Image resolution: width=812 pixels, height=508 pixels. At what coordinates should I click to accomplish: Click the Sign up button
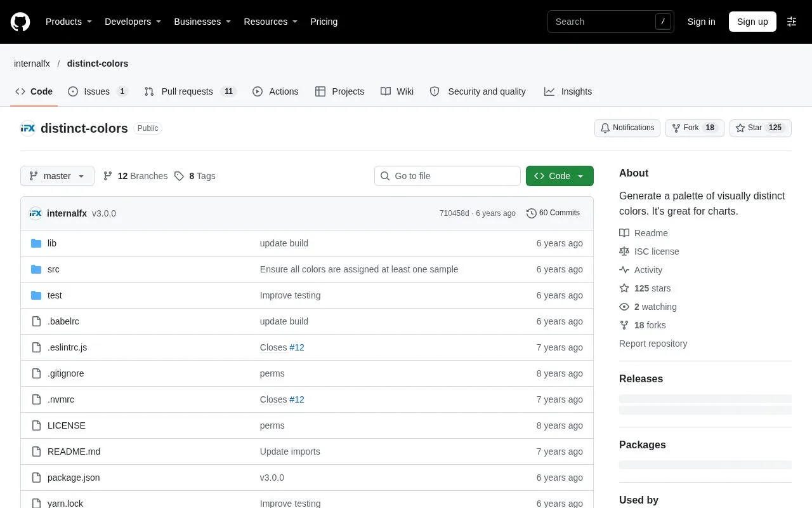(752, 22)
